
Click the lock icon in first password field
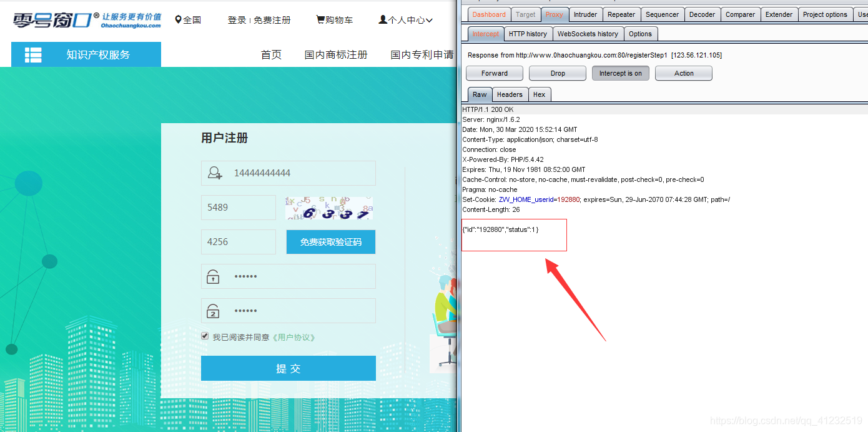(214, 276)
